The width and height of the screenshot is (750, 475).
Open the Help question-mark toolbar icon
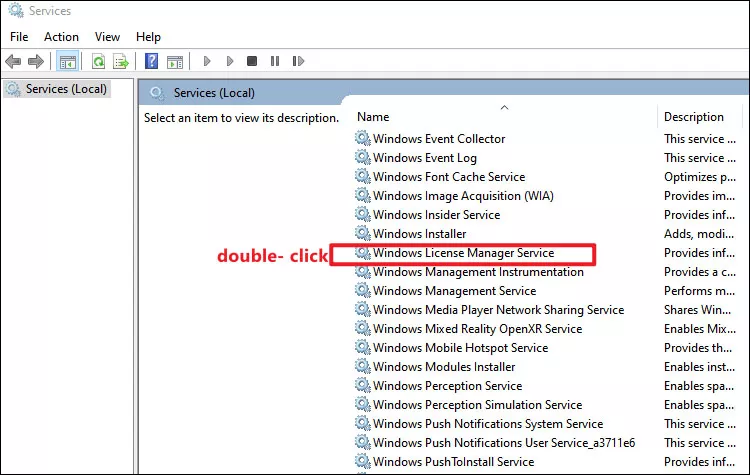pyautogui.click(x=152, y=61)
